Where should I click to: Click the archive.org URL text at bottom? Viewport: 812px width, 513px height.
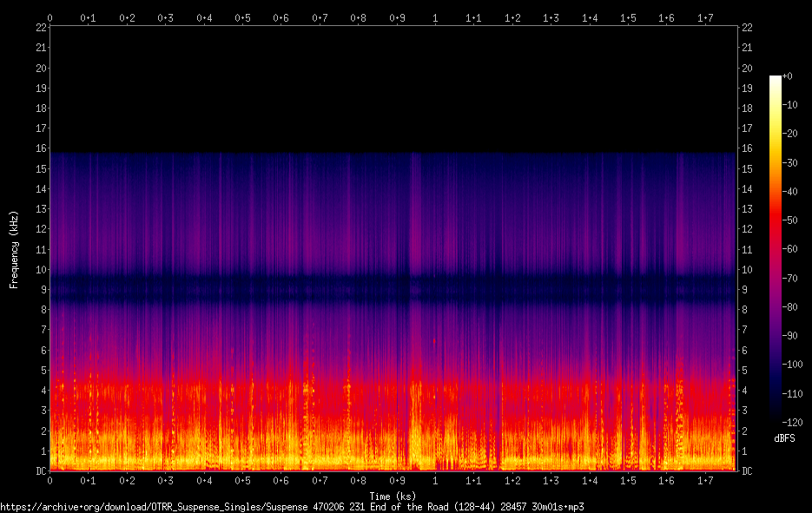pyautogui.click(x=292, y=507)
